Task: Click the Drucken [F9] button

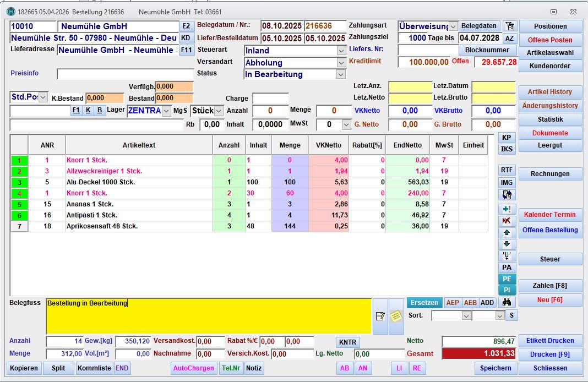Action: (549, 354)
